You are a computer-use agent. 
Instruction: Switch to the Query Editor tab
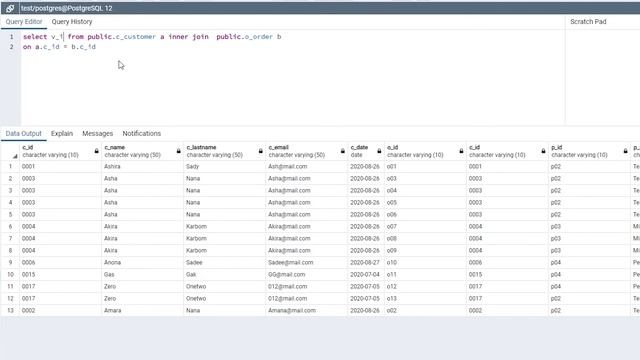click(x=24, y=22)
